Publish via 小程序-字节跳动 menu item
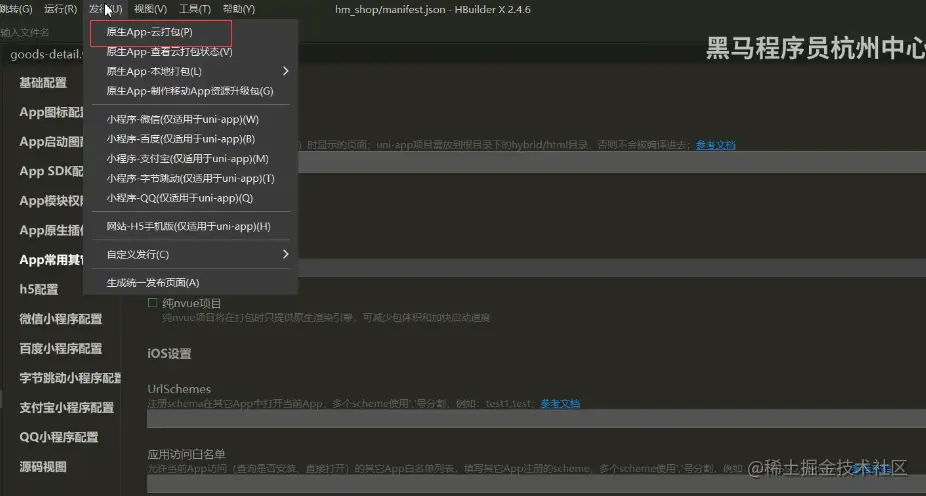926x496 pixels. 190,178
